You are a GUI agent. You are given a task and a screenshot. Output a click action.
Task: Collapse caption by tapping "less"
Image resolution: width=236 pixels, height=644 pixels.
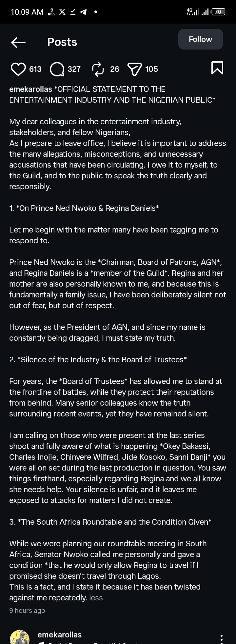96,598
